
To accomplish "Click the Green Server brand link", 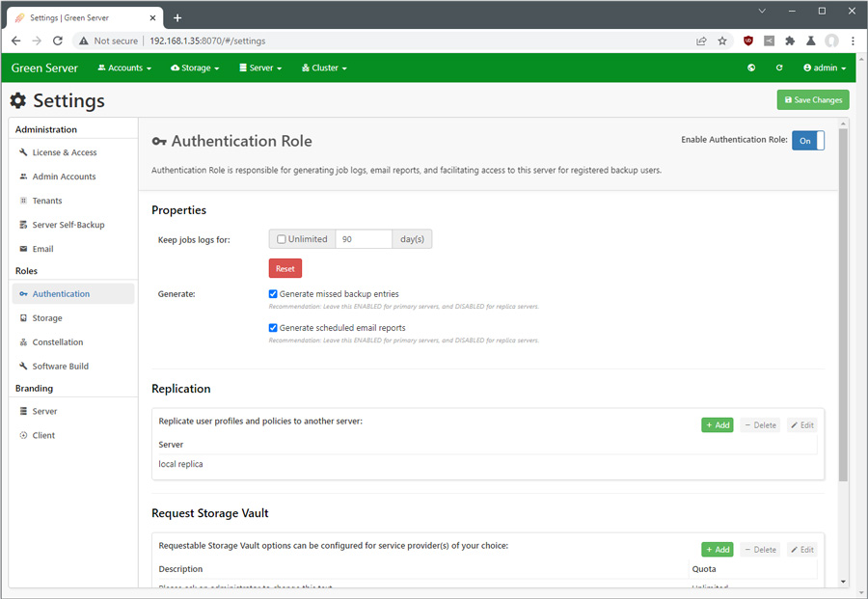I will (x=44, y=68).
